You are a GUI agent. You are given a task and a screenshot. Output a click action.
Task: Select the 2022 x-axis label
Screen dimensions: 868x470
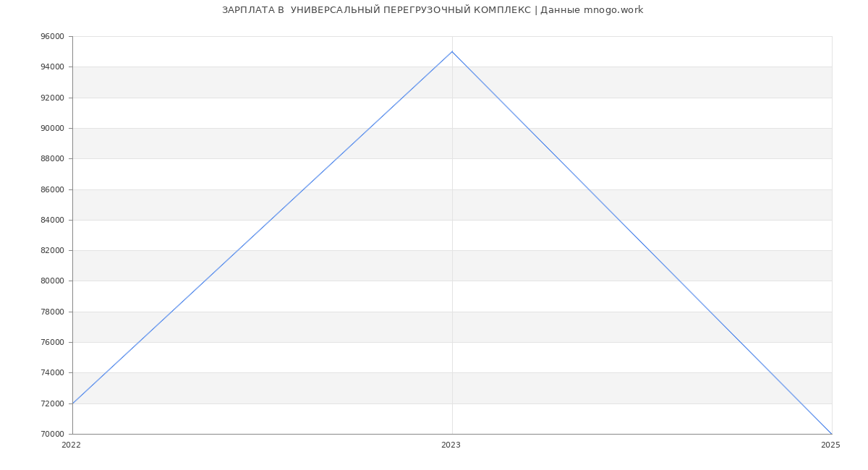pos(71,445)
